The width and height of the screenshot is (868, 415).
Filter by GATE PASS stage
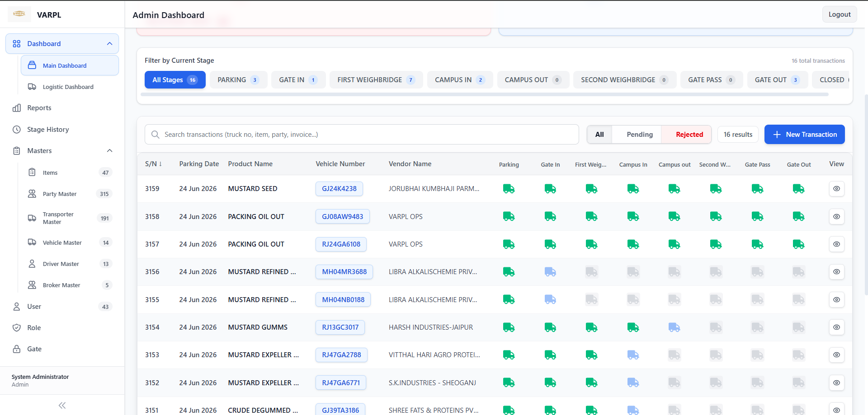tap(712, 80)
